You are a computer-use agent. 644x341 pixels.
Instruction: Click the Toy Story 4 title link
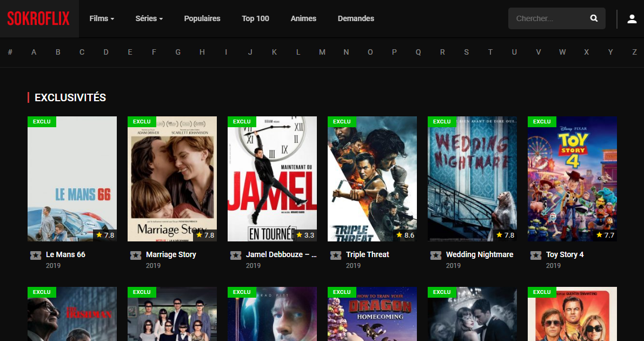pos(565,254)
